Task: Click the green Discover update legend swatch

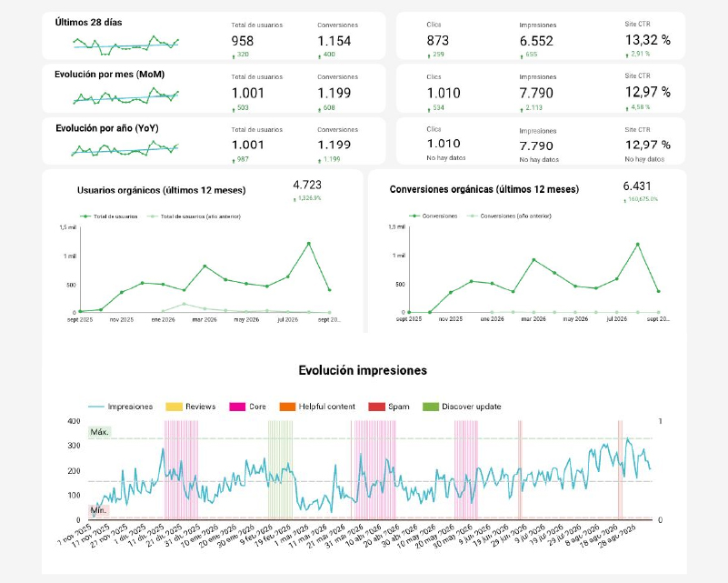Action: (x=431, y=407)
